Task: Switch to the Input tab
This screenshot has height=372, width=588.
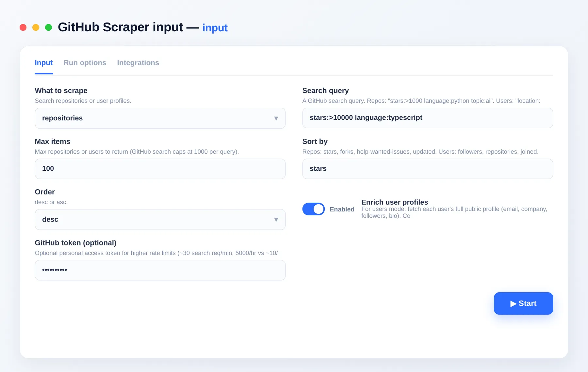Action: coord(44,63)
